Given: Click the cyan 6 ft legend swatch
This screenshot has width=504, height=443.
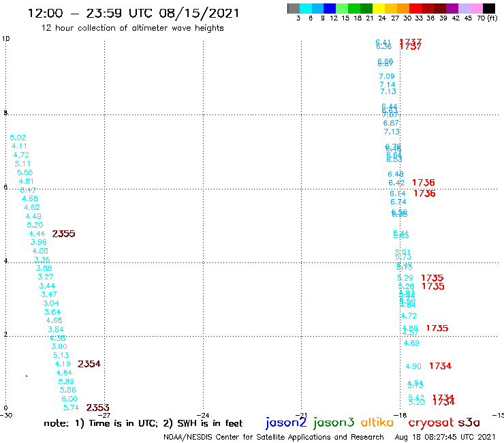Looking at the screenshot, I should pyautogui.click(x=306, y=8).
